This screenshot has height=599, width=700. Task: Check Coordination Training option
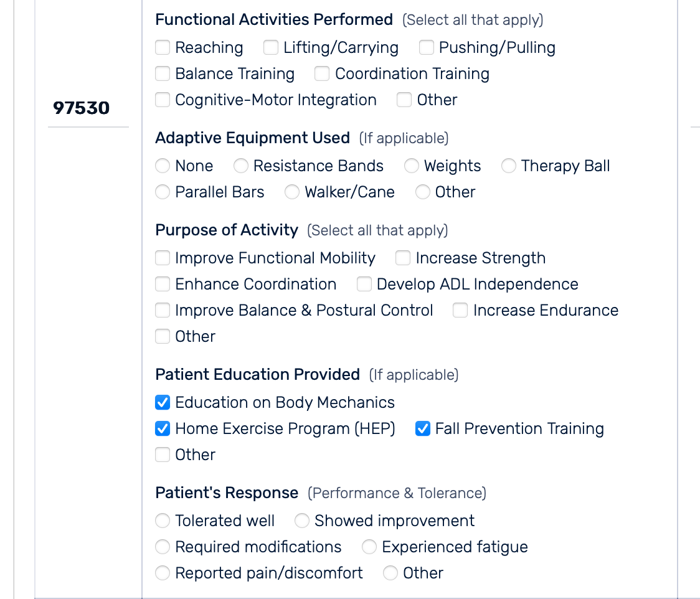pyautogui.click(x=322, y=74)
